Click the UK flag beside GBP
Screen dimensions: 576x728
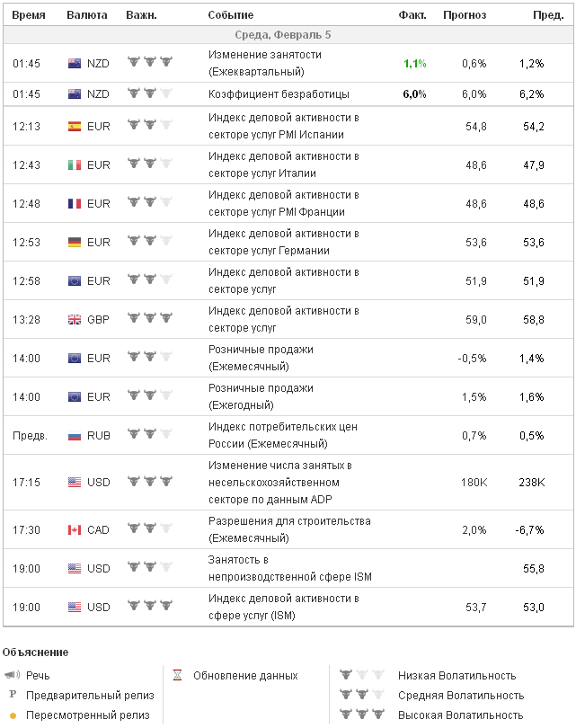tap(75, 320)
